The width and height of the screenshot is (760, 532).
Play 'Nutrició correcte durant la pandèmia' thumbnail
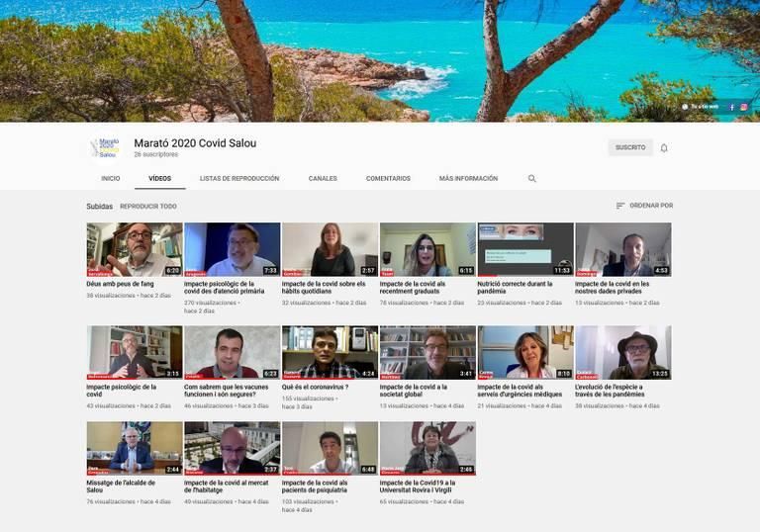coord(524,249)
